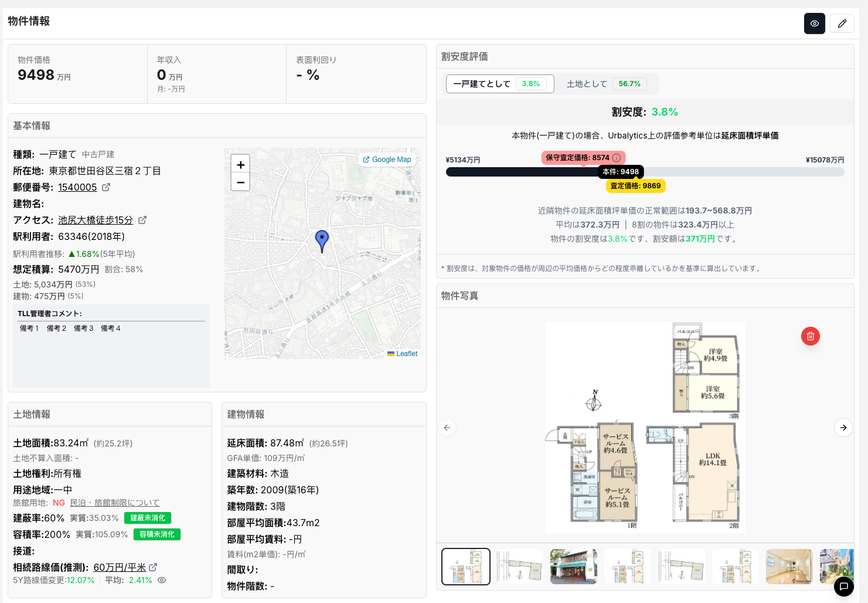The width and height of the screenshot is (868, 603).
Task: Click the 延床面積 value 87.48㎡
Action: (287, 443)
